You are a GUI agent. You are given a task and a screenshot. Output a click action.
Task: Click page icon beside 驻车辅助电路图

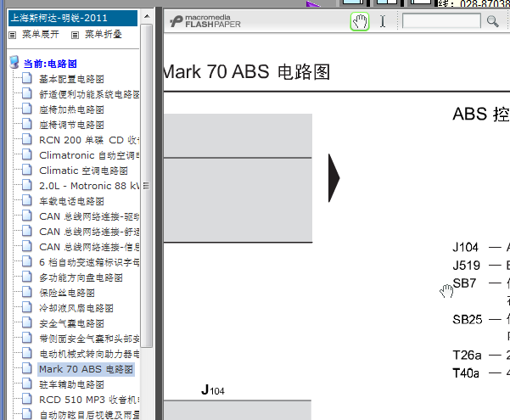pyautogui.click(x=26, y=384)
